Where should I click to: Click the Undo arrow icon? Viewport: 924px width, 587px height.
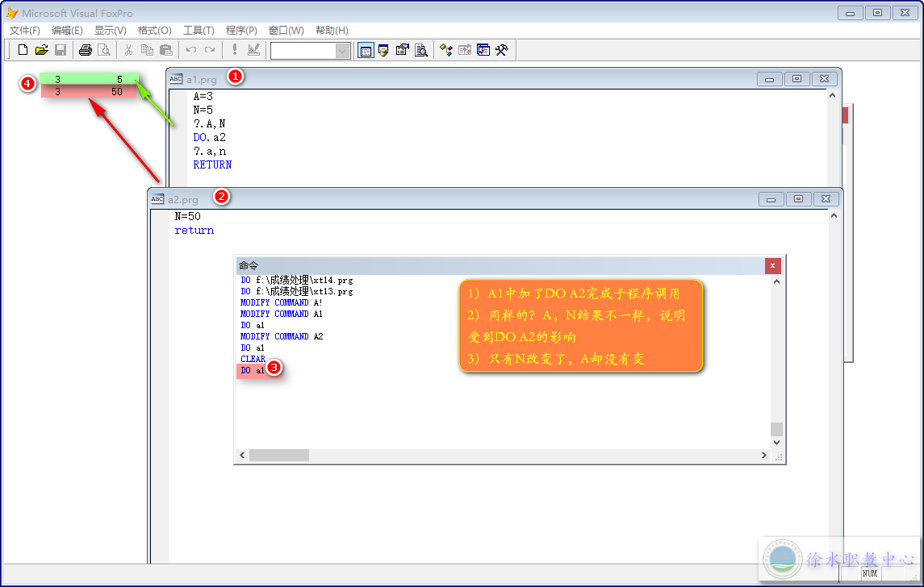pos(191,50)
